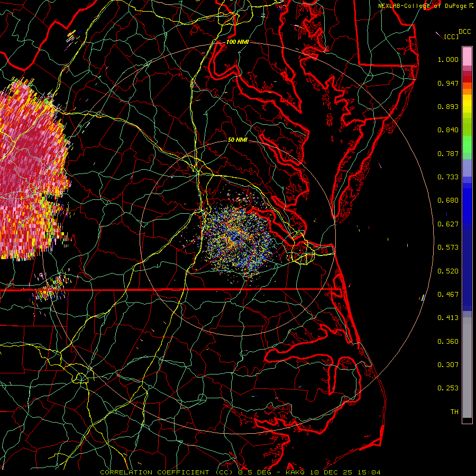Click the 15:04 timestamp
This screenshot has height=476, width=476.
click(369, 472)
